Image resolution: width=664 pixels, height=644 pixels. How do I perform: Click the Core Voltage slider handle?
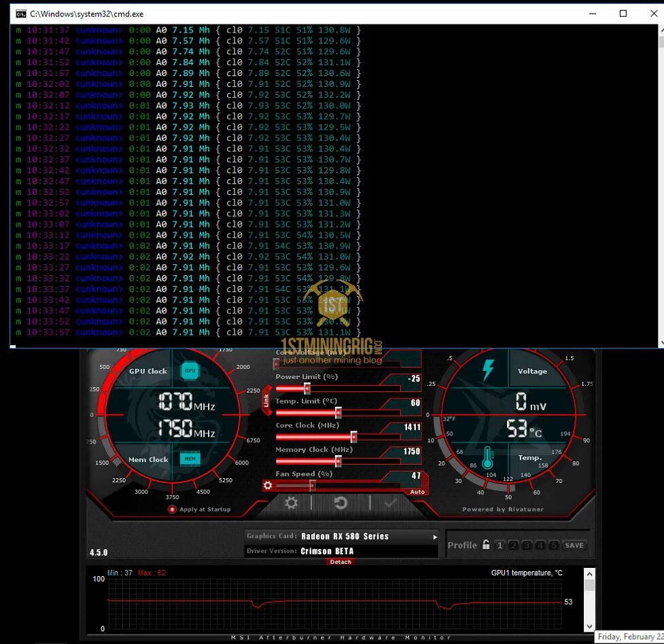tap(276, 363)
